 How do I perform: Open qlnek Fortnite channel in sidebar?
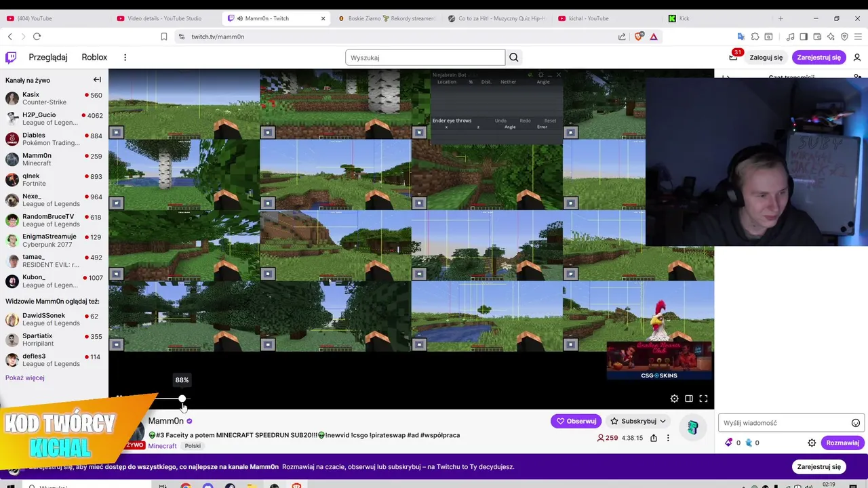[x=54, y=180]
